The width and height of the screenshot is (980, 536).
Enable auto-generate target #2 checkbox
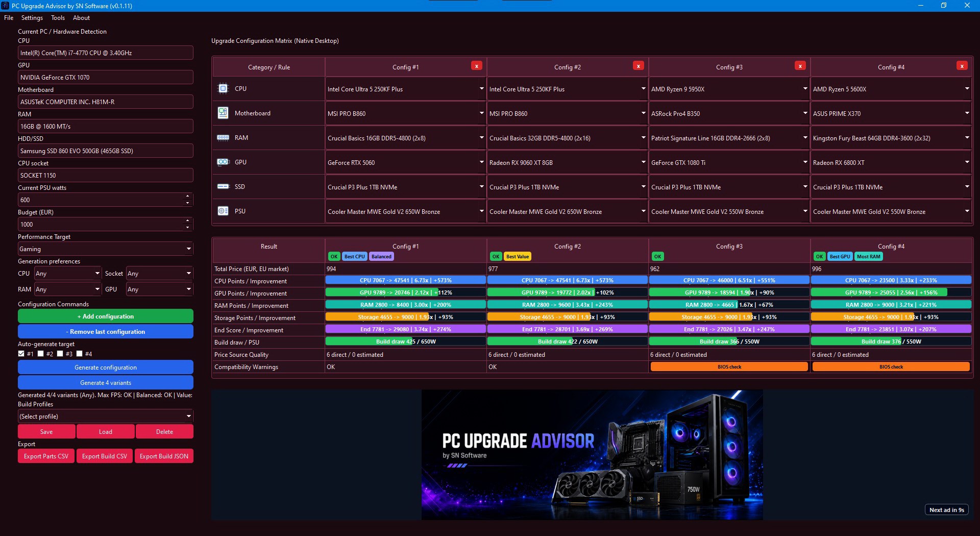(41, 354)
